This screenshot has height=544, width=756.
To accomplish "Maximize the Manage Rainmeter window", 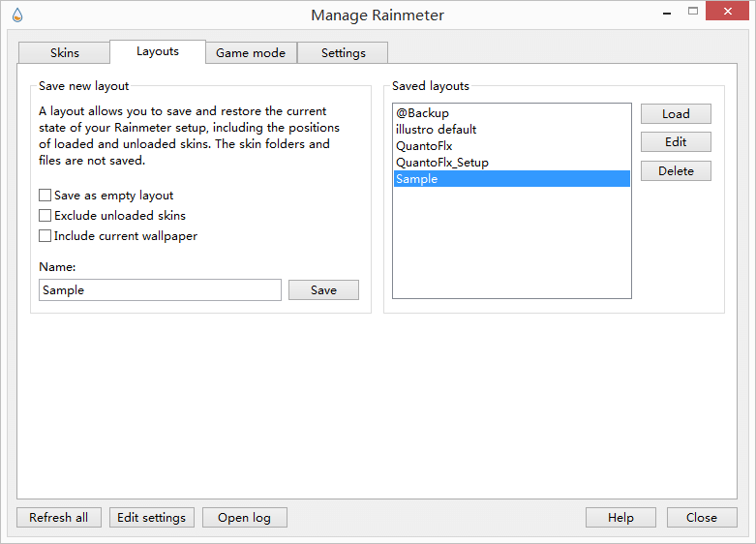I will 693,11.
